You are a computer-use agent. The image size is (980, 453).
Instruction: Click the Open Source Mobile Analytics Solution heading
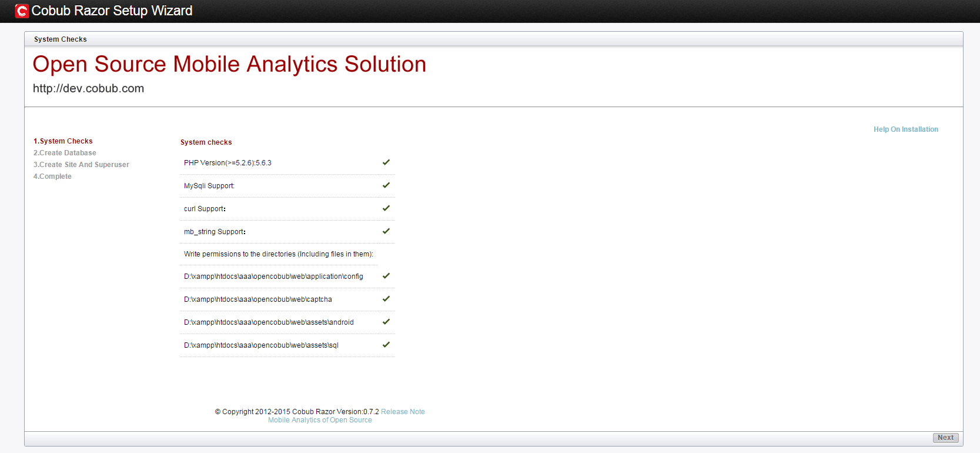click(229, 64)
